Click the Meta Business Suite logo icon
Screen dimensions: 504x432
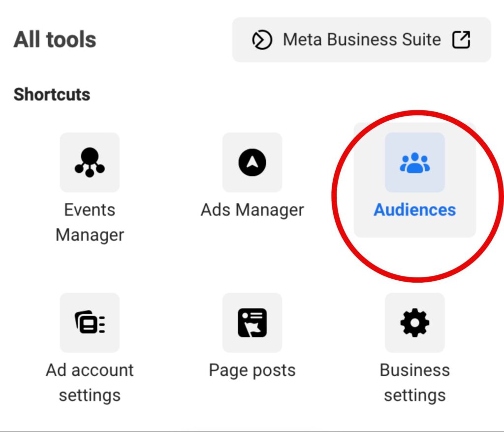262,40
